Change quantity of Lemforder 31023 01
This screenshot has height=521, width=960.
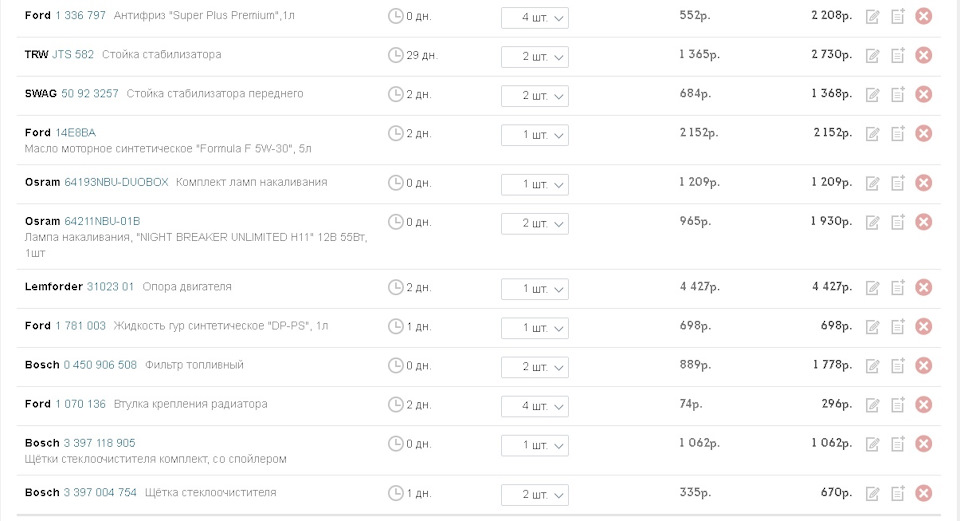point(534,289)
